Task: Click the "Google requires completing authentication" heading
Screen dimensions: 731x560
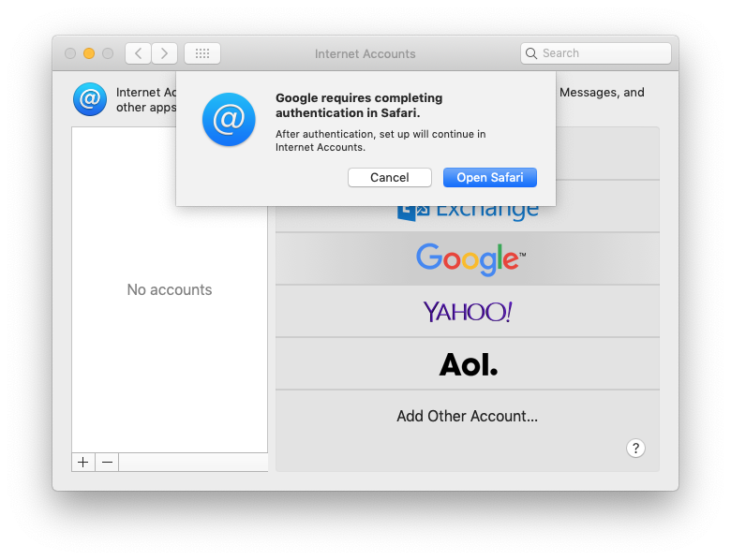Action: (359, 105)
